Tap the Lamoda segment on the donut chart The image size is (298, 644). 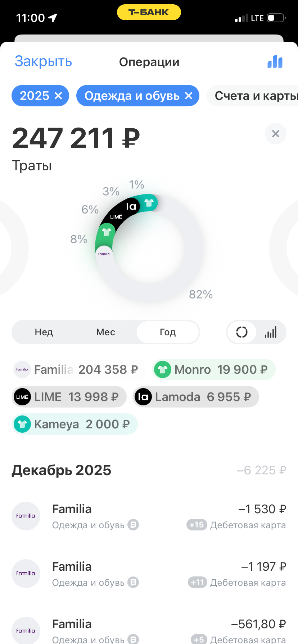pos(131,206)
